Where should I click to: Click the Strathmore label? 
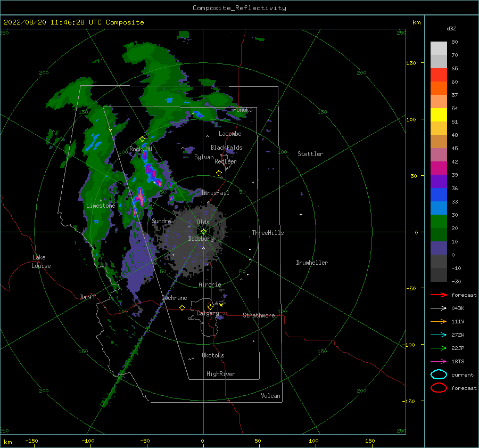pyautogui.click(x=259, y=315)
